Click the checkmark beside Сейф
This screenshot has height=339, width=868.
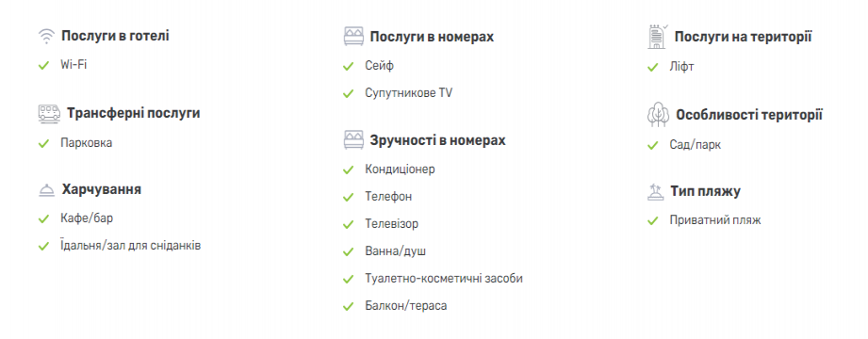pyautogui.click(x=348, y=66)
